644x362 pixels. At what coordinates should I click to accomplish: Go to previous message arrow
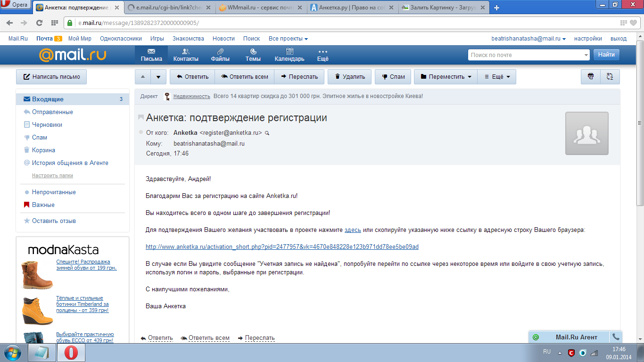coord(143,77)
